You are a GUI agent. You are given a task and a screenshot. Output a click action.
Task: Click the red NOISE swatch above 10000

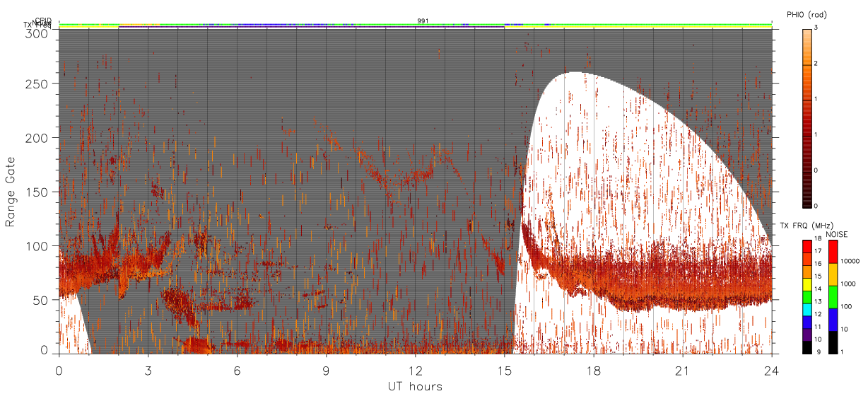[x=833, y=252]
